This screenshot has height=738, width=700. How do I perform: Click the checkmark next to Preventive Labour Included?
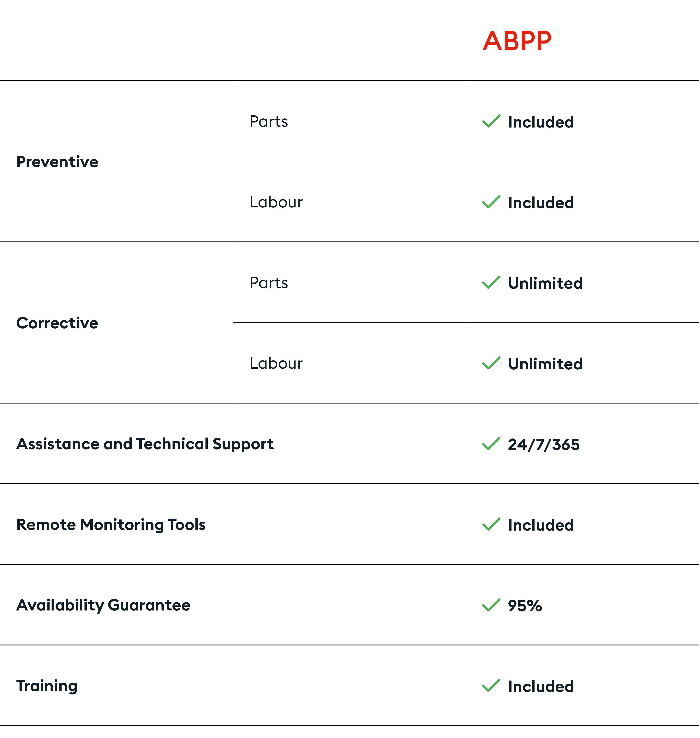[491, 202]
